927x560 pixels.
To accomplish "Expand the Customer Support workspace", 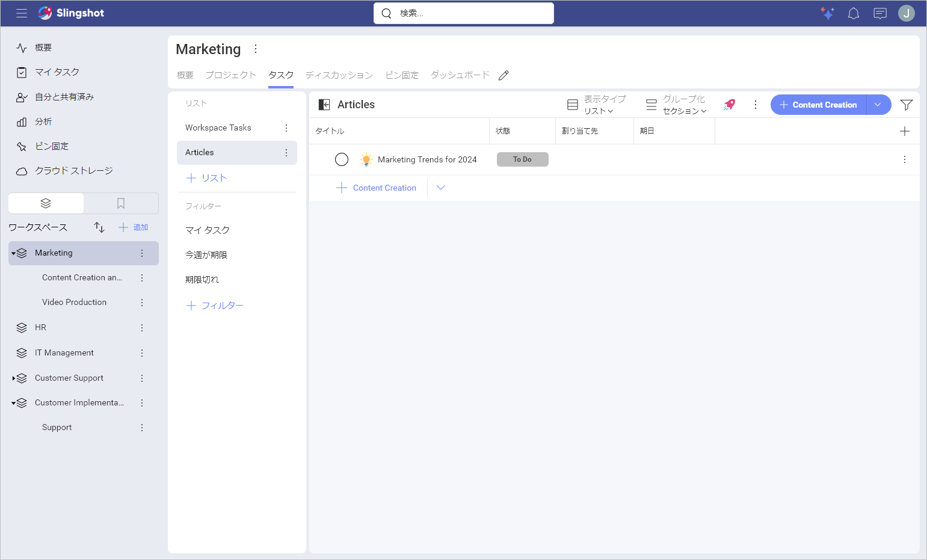I will [x=14, y=378].
